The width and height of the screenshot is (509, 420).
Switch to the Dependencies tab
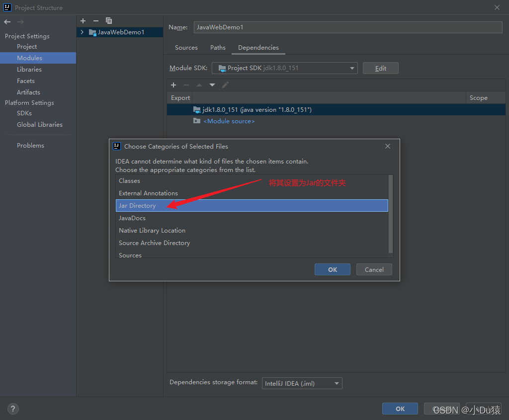[258, 48]
